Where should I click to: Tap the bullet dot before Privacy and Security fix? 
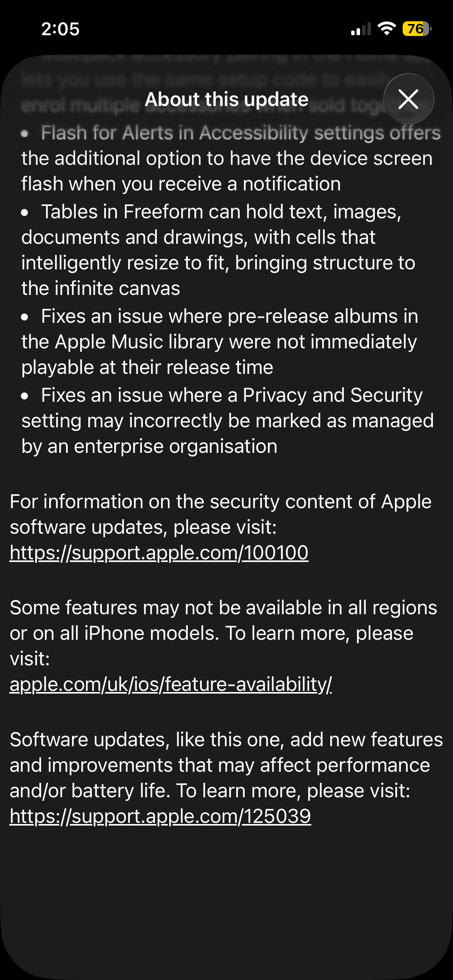pyautogui.click(x=25, y=396)
